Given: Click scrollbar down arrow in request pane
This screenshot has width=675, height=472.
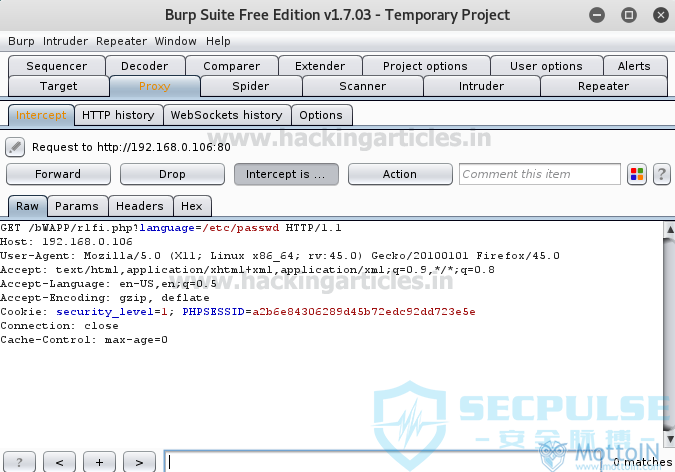Looking at the screenshot, I should [x=670, y=439].
